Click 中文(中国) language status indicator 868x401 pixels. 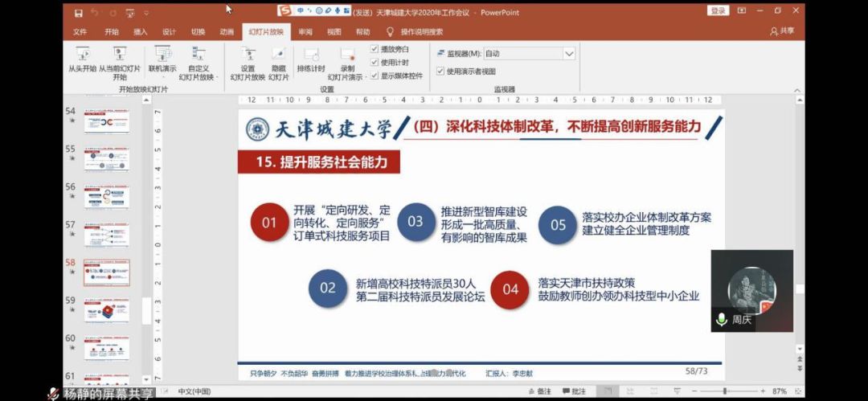point(194,391)
